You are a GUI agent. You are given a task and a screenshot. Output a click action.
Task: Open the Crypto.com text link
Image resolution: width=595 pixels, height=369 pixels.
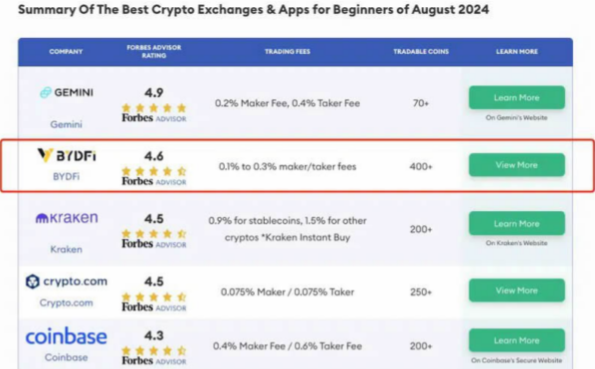pos(66,303)
